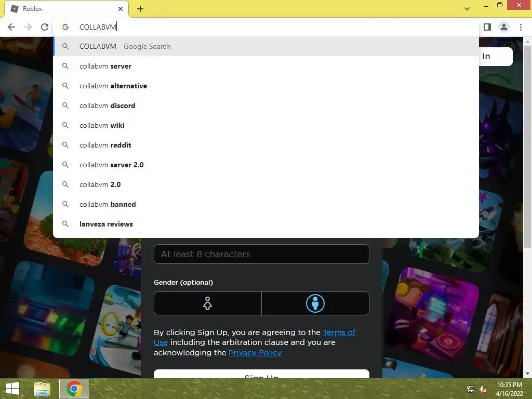Click the Chrome taskbar icon
This screenshot has width=532, height=399.
74,389
